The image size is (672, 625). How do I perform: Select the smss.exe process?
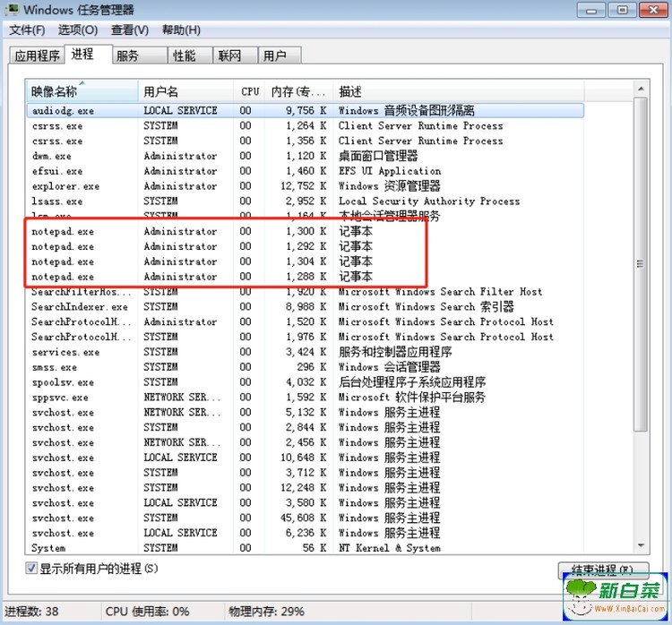(306, 367)
